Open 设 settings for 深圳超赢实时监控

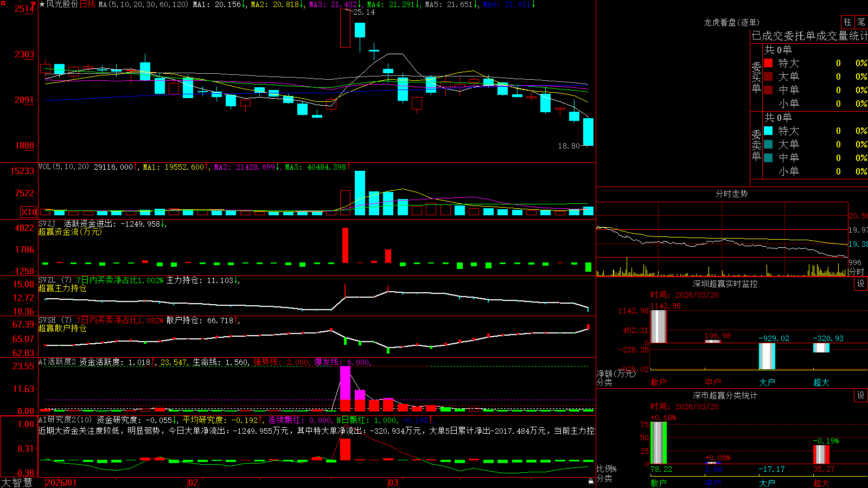(x=861, y=284)
